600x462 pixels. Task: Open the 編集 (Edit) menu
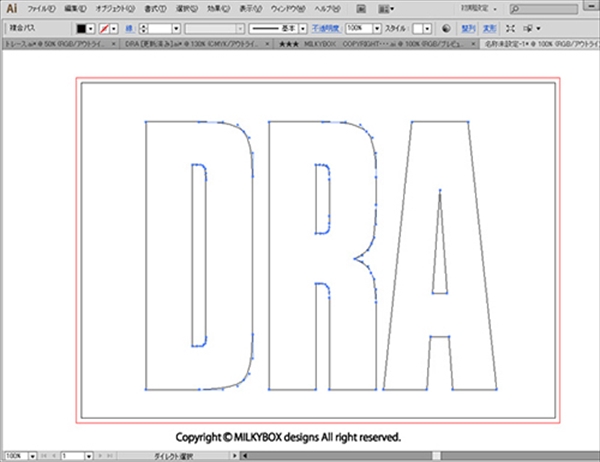pyautogui.click(x=75, y=8)
